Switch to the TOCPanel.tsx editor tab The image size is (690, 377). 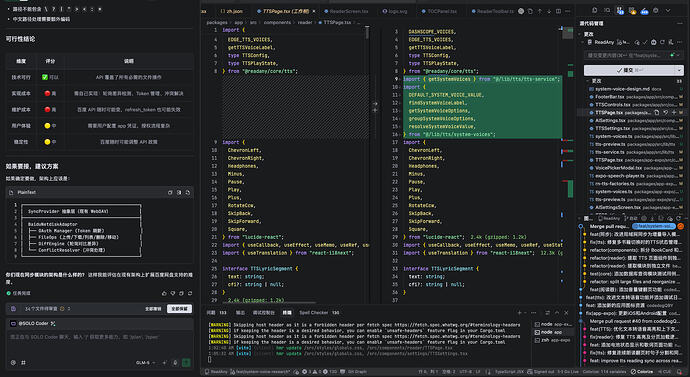pyautogui.click(x=439, y=11)
